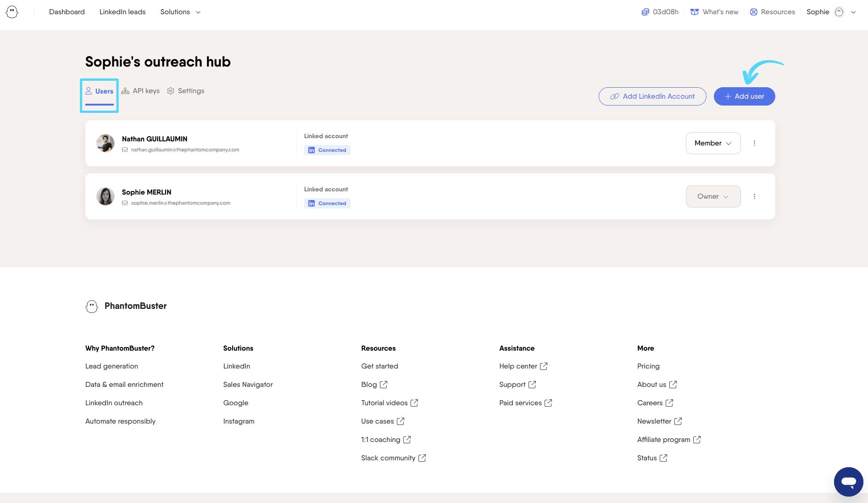Click Sophie MERLIN's LinkedIn Connected badge

point(327,203)
